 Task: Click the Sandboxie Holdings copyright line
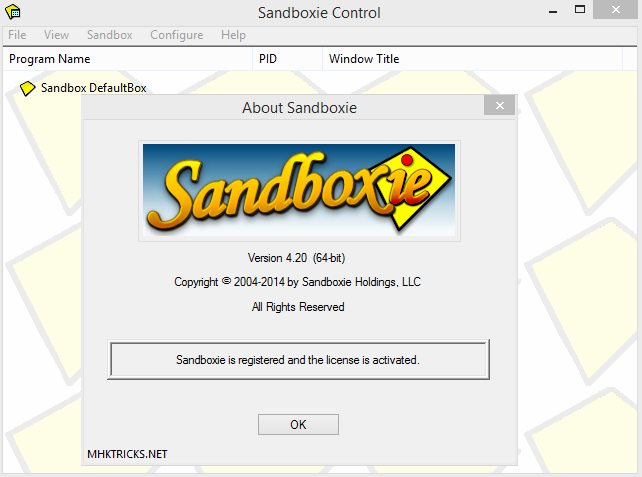tap(298, 282)
